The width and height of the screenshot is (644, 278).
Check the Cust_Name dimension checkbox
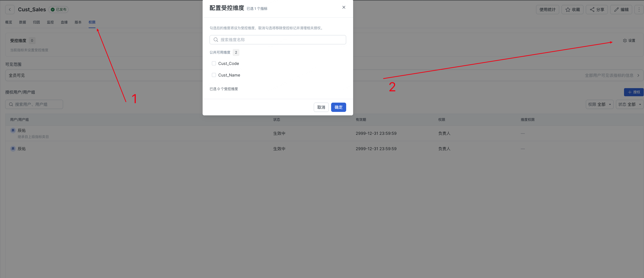pos(214,75)
